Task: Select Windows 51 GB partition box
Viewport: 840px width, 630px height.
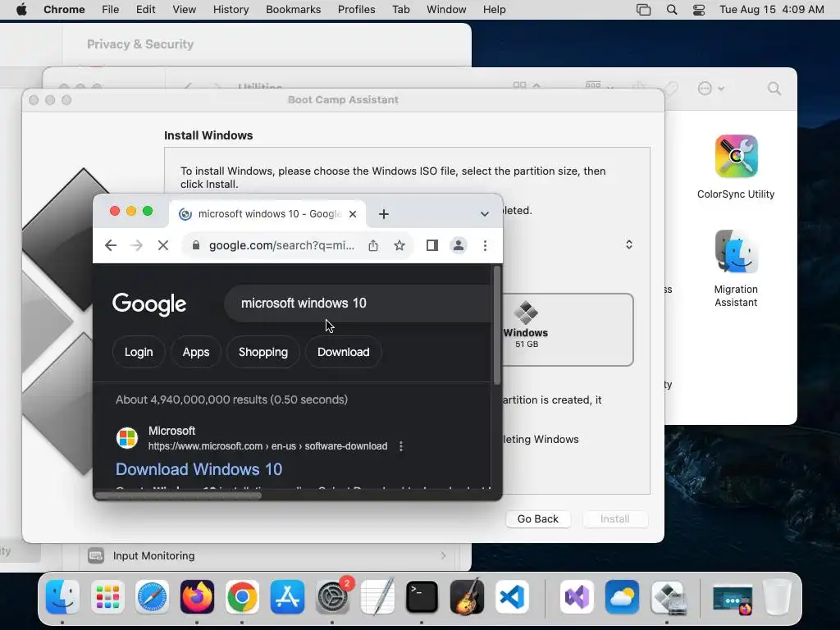Action: pos(568,330)
